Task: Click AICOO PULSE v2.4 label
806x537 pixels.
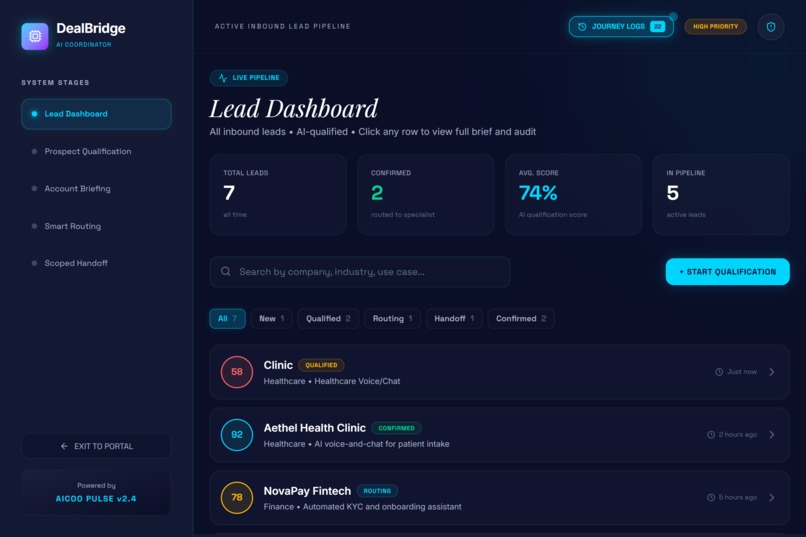Action: coord(96,499)
